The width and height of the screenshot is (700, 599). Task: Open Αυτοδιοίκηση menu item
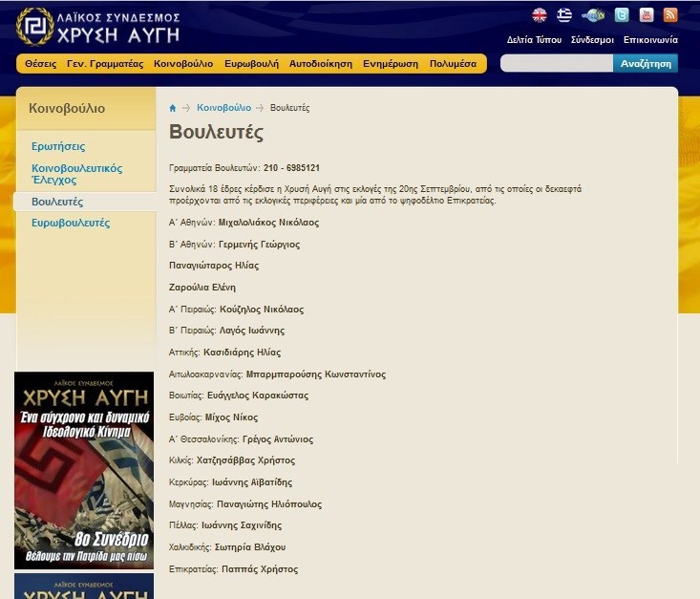tap(321, 64)
